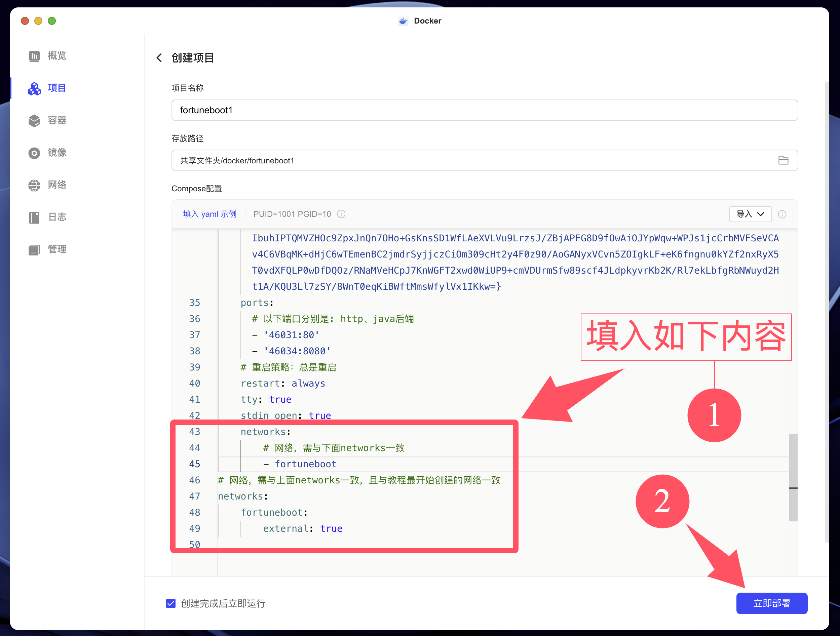Click the folder browse icon in storage path

(783, 160)
